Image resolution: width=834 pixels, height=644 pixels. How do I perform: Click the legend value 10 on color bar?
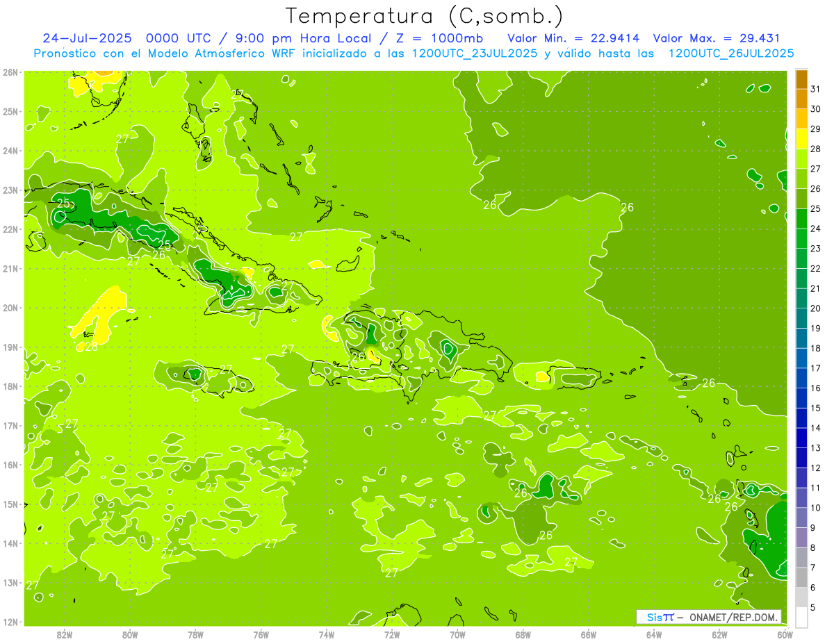click(816, 507)
